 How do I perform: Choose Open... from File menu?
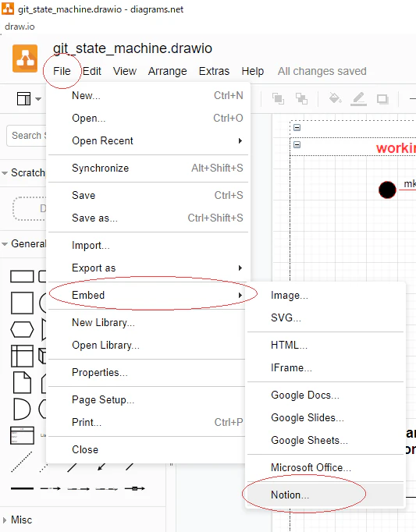pyautogui.click(x=148, y=118)
